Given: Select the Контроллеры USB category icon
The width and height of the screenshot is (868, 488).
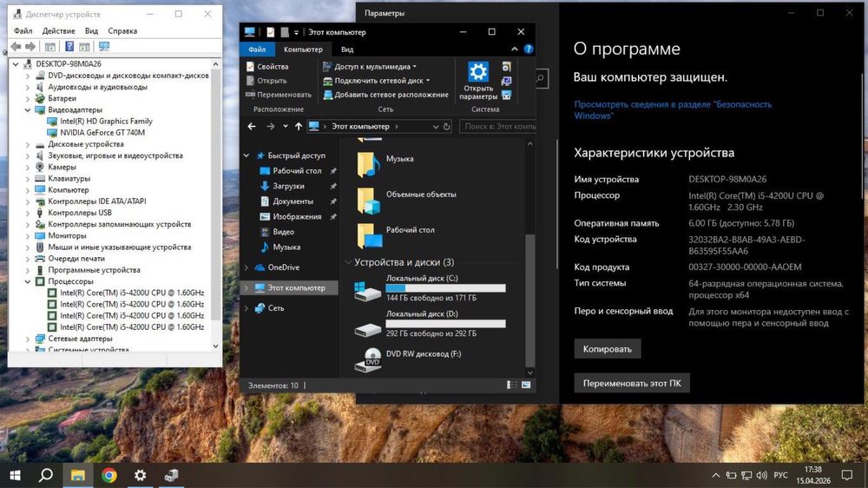Looking at the screenshot, I should point(40,213).
